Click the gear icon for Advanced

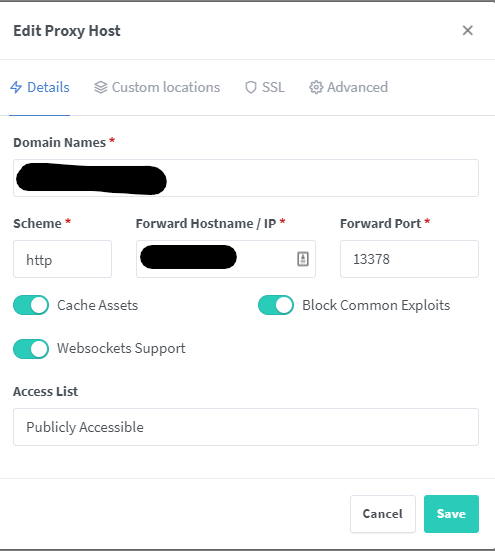[316, 87]
